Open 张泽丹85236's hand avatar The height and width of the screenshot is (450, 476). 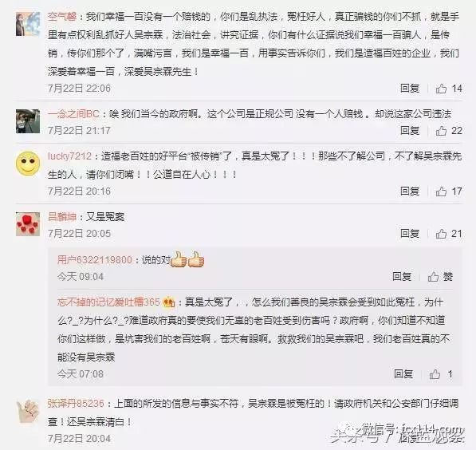click(28, 411)
